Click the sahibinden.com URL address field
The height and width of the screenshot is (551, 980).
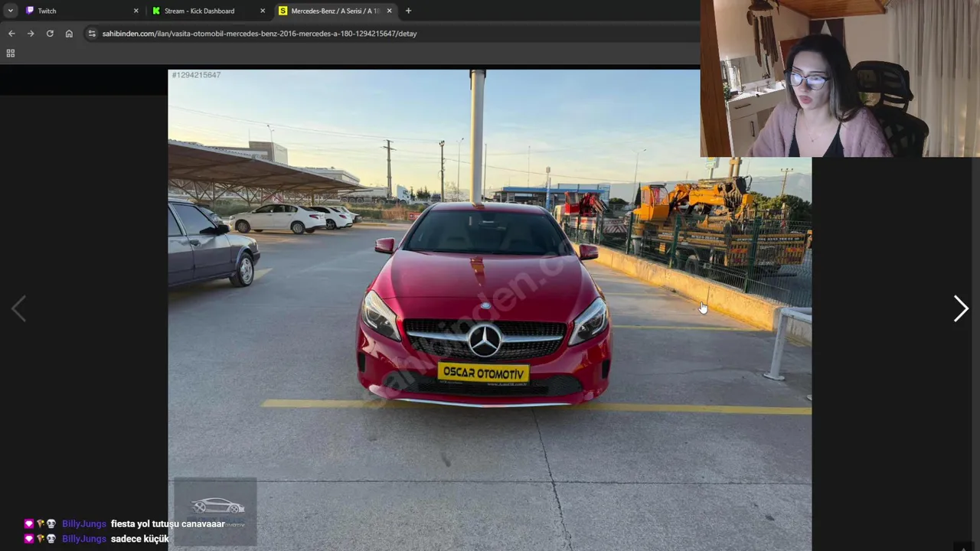pos(260,34)
